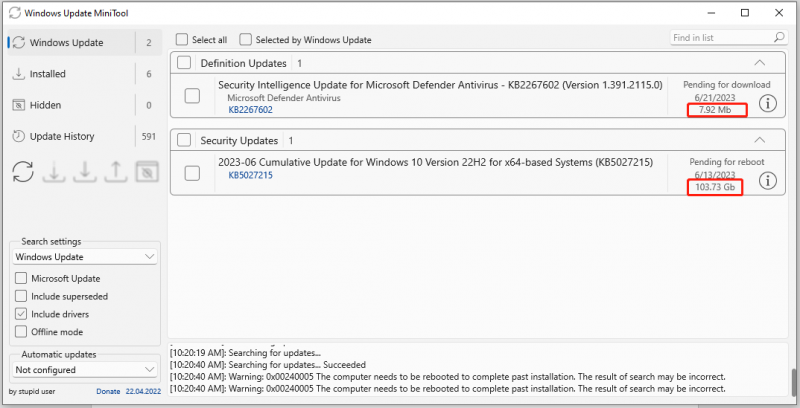This screenshot has width=800, height=408.
Task: Click the 6/21/2023 date text
Action: tap(715, 97)
